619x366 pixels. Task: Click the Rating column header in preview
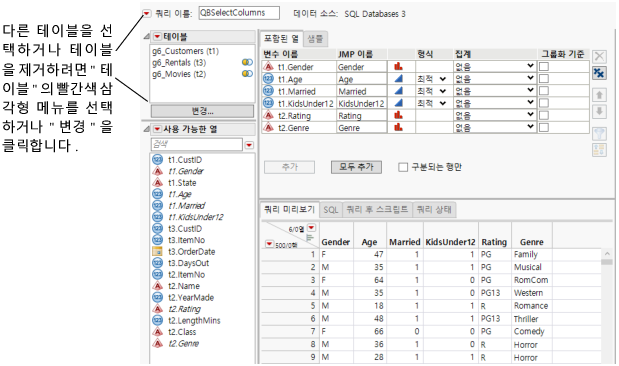[x=494, y=242]
